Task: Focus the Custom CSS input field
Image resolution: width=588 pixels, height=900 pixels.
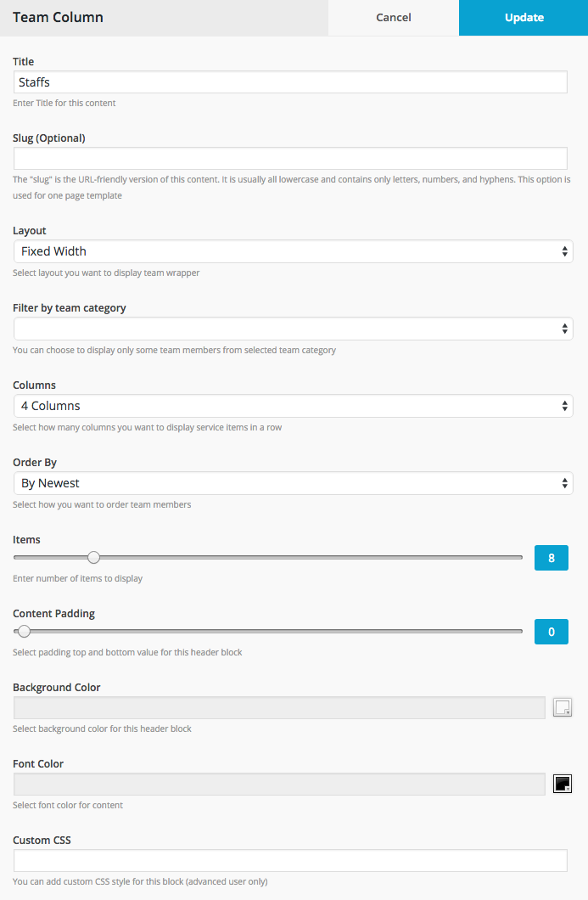Action: coord(290,861)
